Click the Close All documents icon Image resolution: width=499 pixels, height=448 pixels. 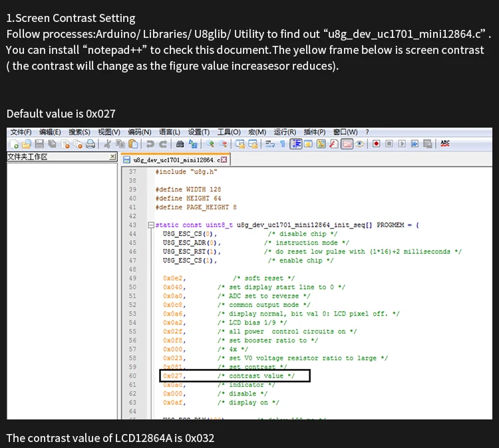coord(78,144)
